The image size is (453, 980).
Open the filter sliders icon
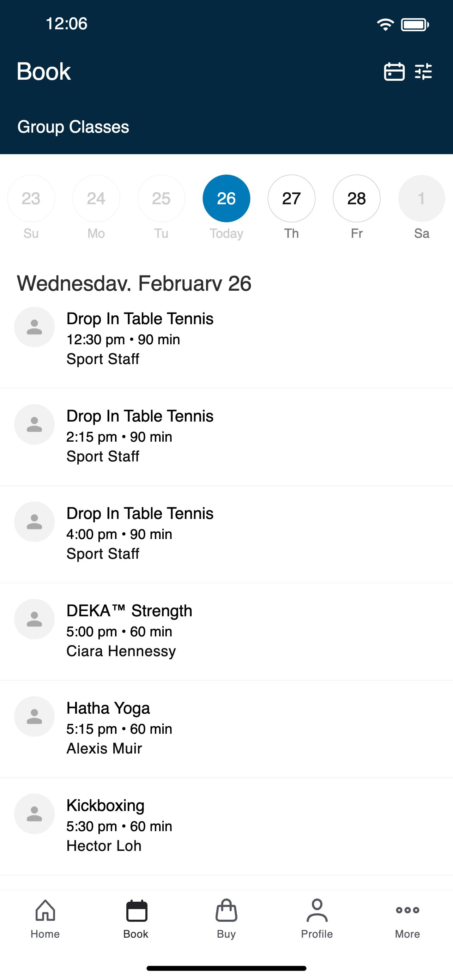coord(423,72)
